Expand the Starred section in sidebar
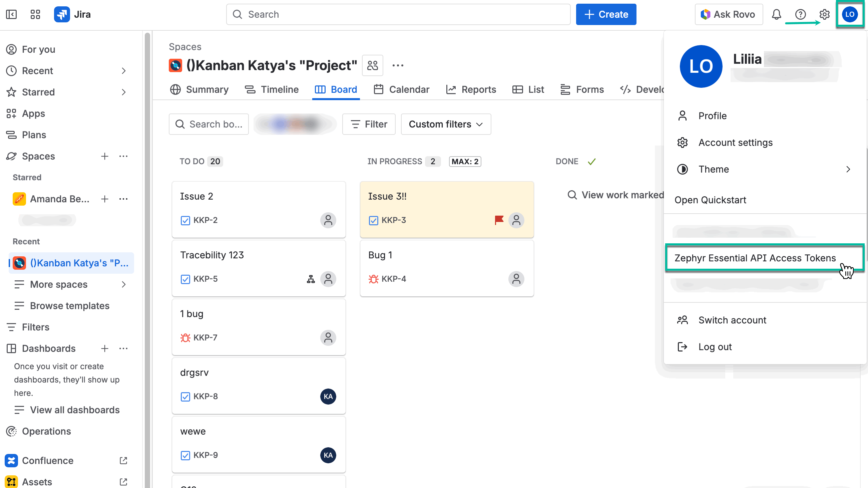The width and height of the screenshot is (868, 488). [123, 92]
